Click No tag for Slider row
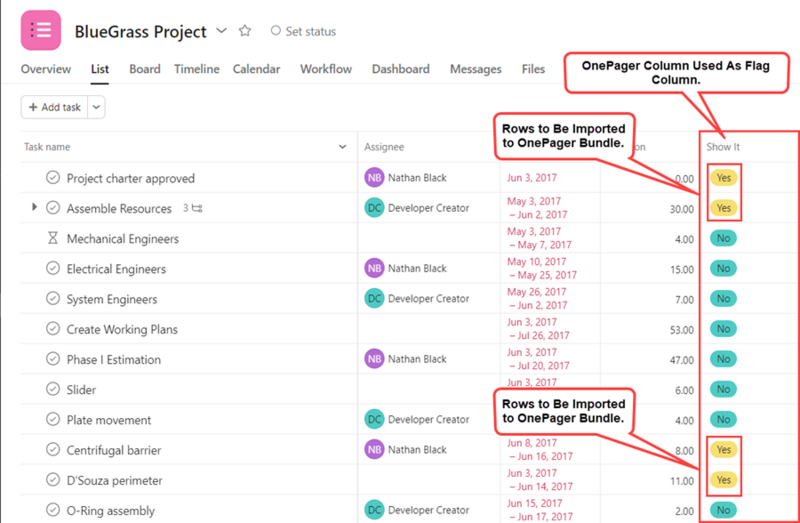 coord(723,389)
